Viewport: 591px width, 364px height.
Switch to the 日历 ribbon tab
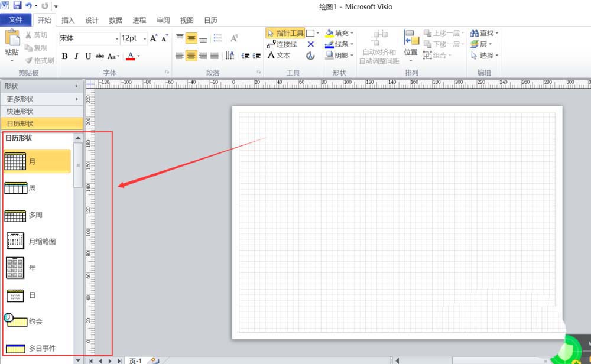[x=210, y=19]
